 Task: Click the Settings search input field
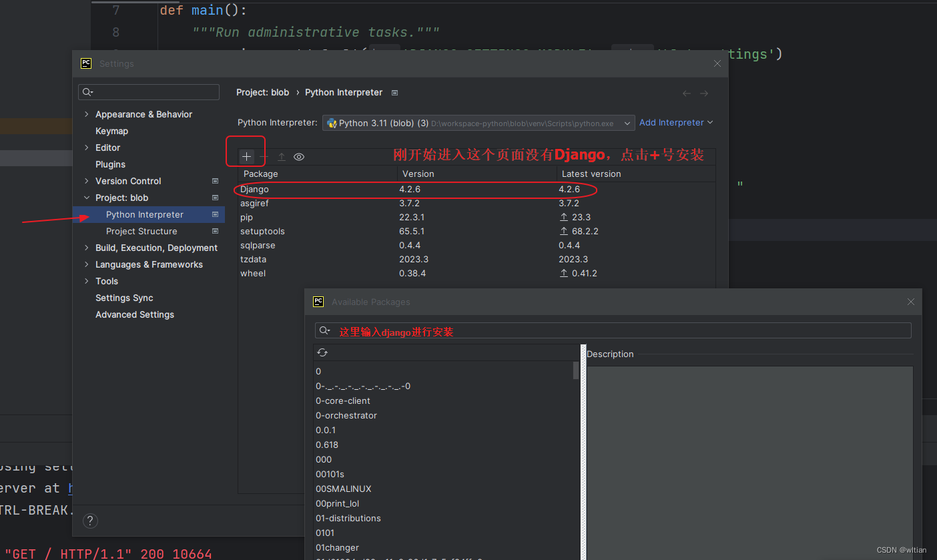(x=149, y=92)
